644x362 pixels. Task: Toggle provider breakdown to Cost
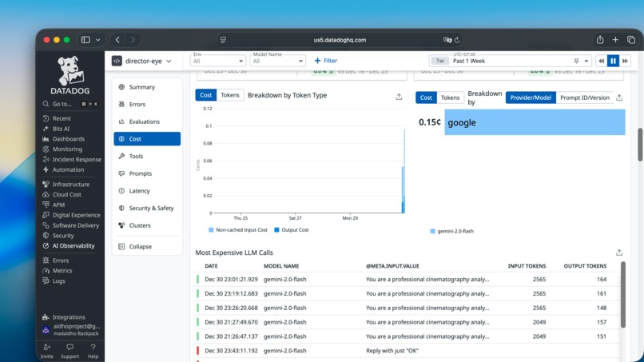426,97
